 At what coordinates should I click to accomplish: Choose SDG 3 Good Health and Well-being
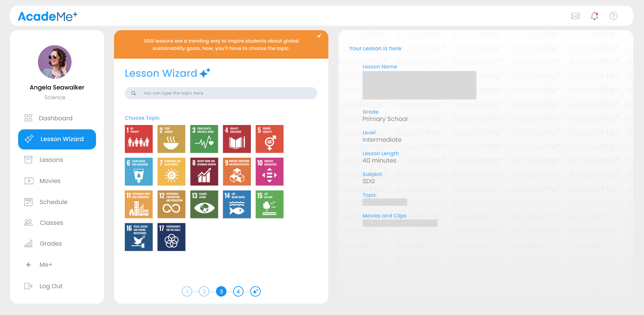tap(204, 139)
